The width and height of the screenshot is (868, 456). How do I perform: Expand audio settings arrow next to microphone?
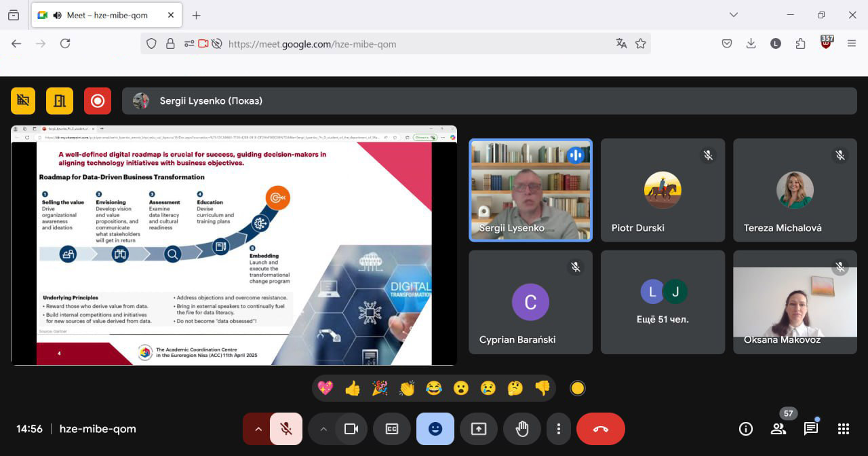point(258,429)
